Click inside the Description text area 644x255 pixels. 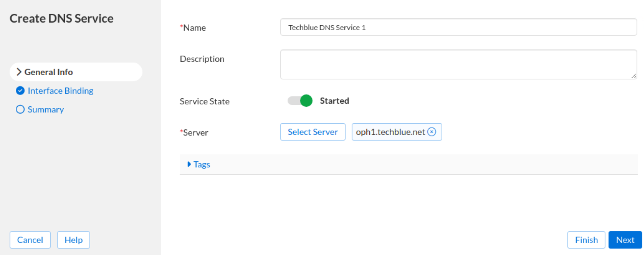[x=458, y=64]
